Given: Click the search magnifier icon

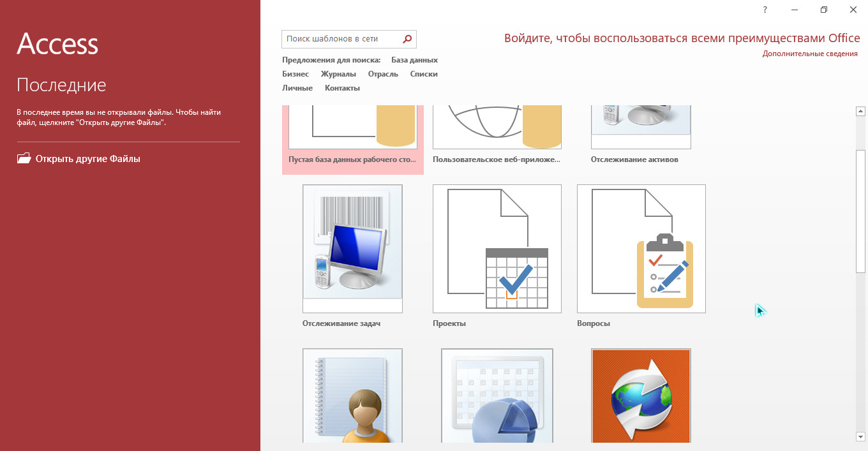Looking at the screenshot, I should tap(407, 39).
